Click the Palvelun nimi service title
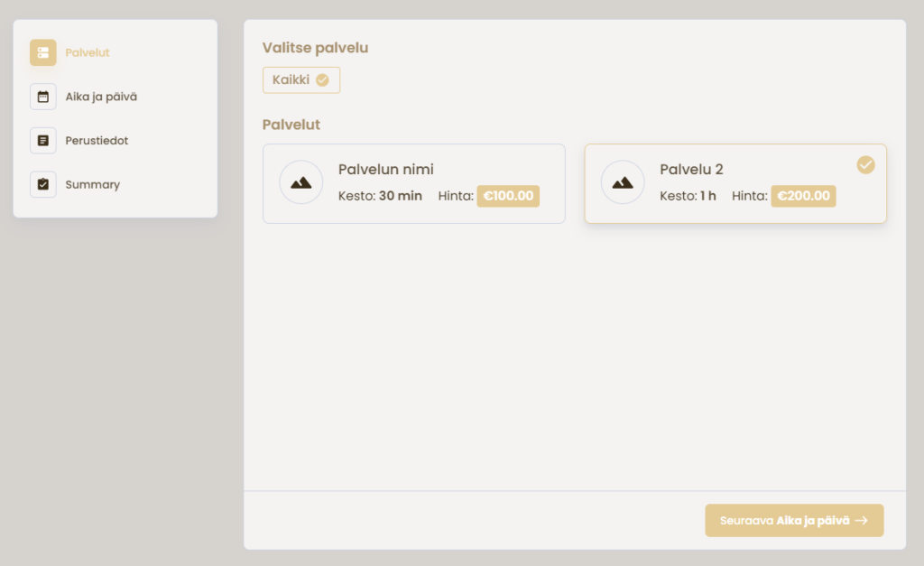 click(385, 169)
